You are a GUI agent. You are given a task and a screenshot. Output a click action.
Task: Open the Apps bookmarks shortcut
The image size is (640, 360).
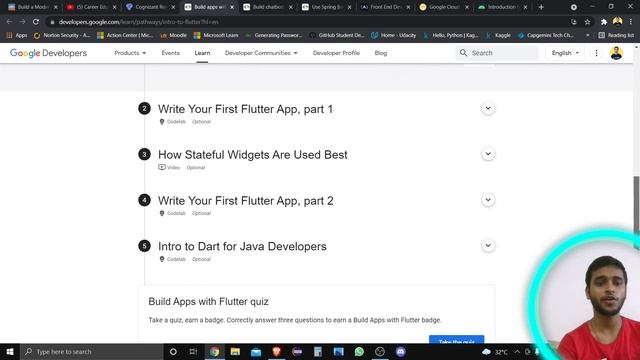click(x=17, y=36)
